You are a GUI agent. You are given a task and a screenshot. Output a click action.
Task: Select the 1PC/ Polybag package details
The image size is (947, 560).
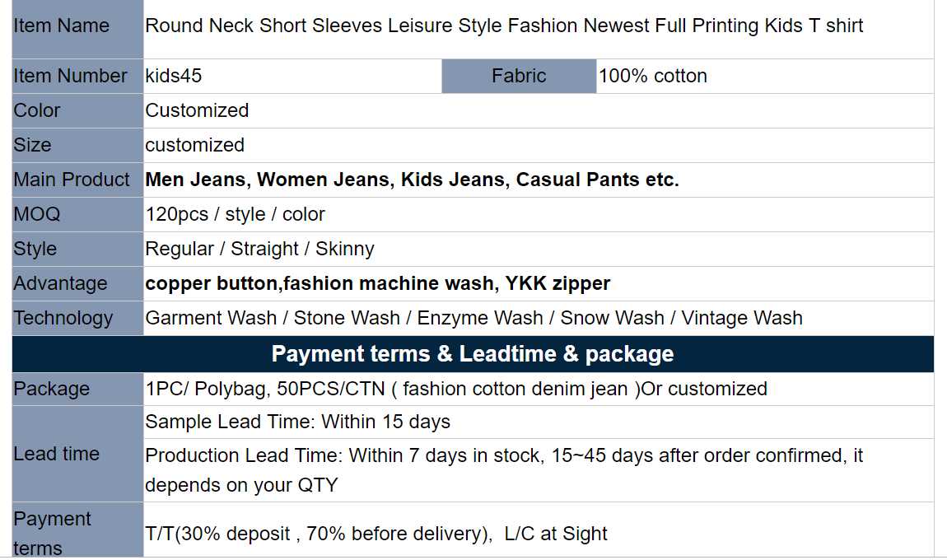click(x=456, y=389)
